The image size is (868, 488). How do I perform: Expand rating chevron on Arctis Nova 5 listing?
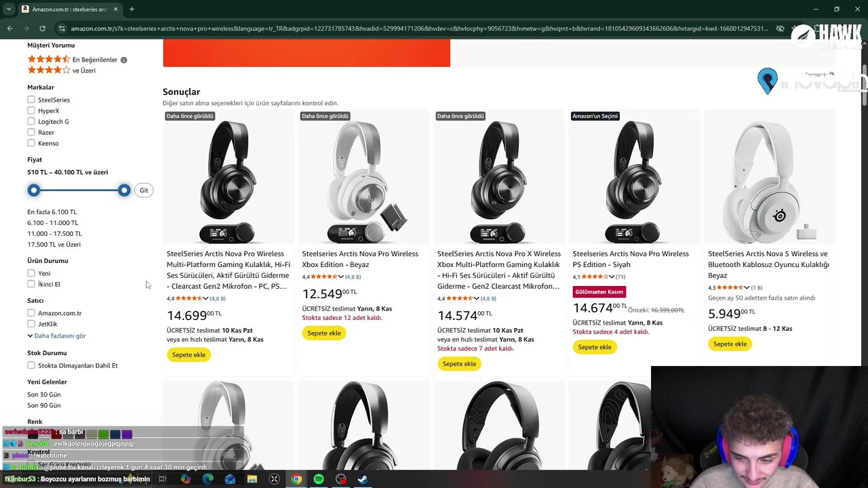pos(747,287)
